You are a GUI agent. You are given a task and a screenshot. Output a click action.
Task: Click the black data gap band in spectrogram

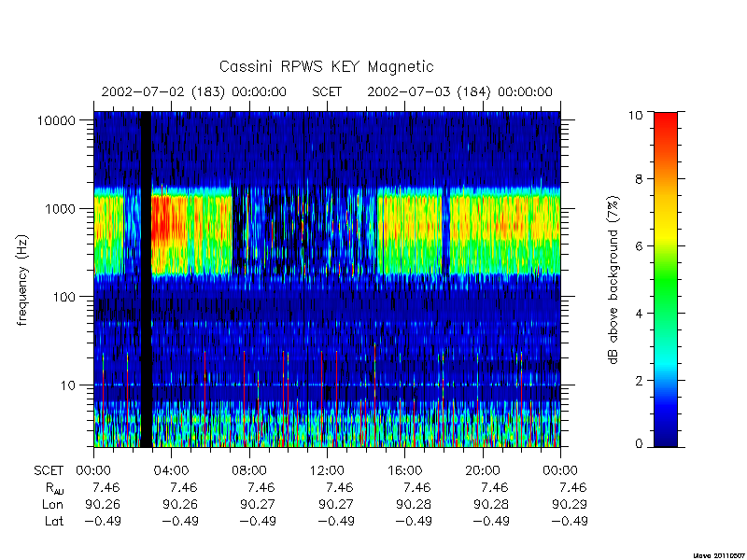(146, 279)
